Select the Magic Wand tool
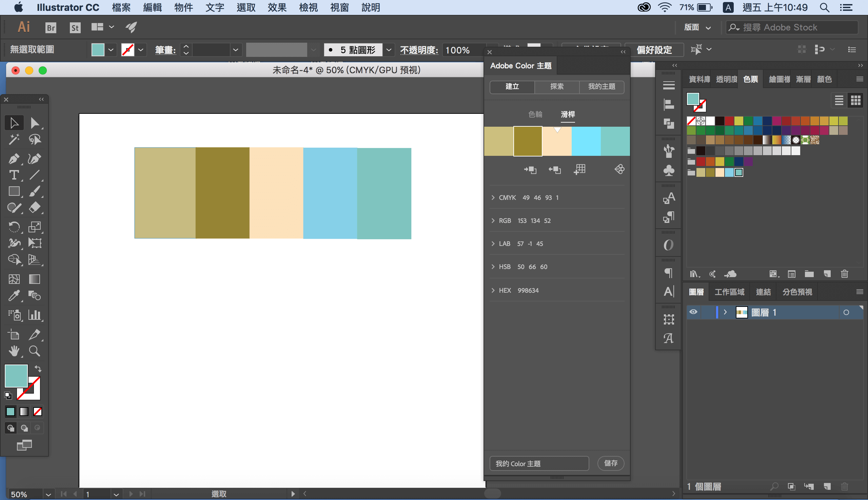This screenshot has height=500, width=868. (x=14, y=140)
